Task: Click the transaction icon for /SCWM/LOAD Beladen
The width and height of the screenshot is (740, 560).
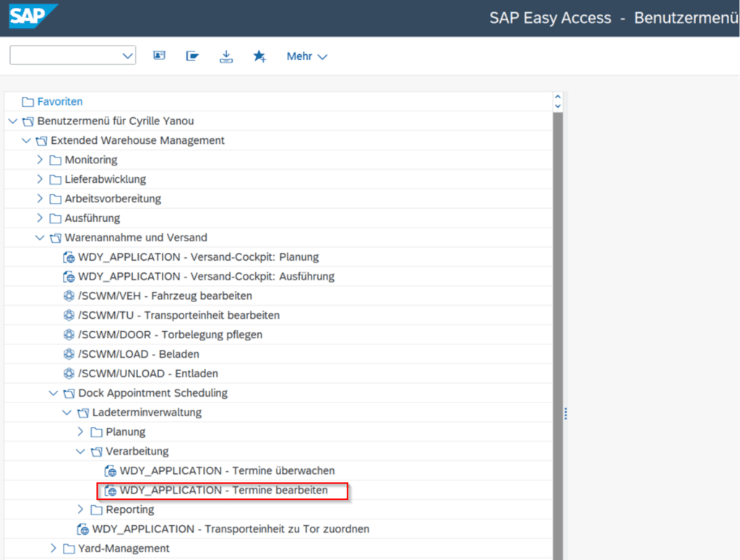Action: (x=69, y=354)
